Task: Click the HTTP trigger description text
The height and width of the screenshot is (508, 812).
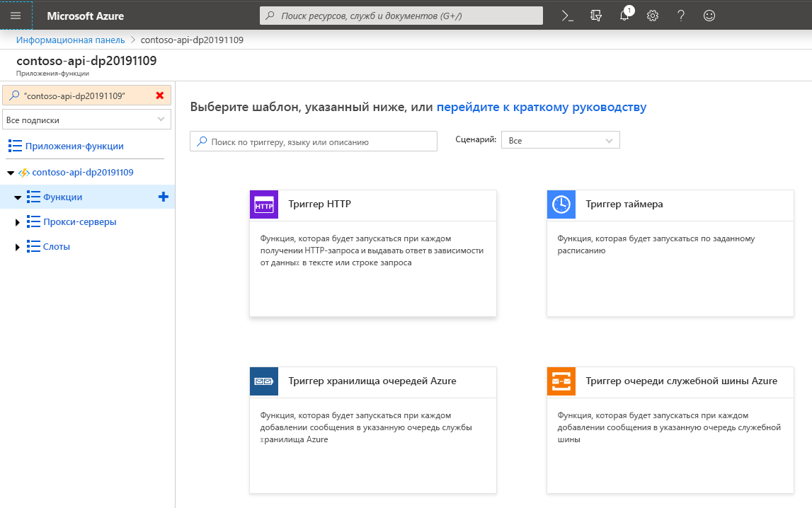Action: click(372, 250)
